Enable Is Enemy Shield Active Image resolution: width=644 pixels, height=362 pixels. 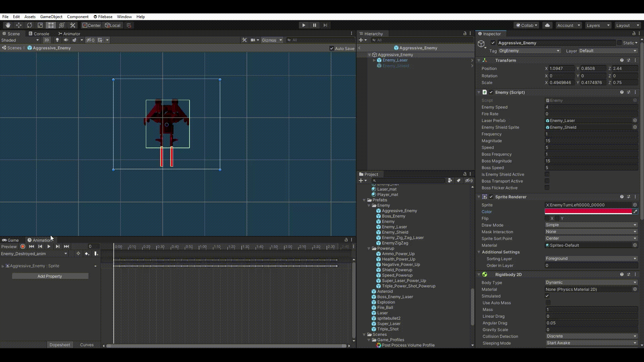(x=547, y=174)
